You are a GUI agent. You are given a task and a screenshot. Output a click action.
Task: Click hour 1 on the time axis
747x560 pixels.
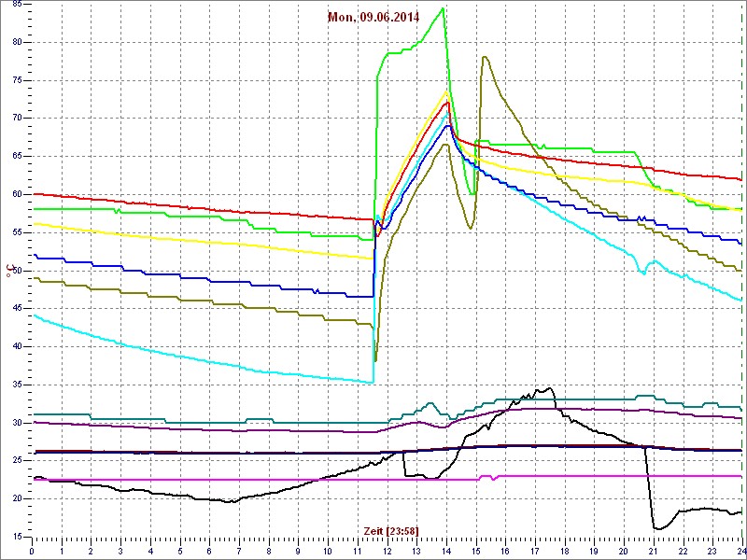coord(62,551)
